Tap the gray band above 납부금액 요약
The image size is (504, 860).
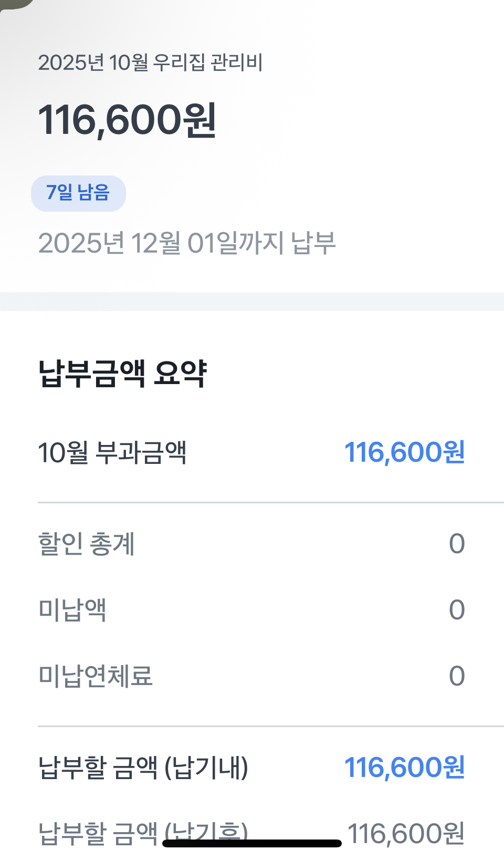pyautogui.click(x=252, y=302)
